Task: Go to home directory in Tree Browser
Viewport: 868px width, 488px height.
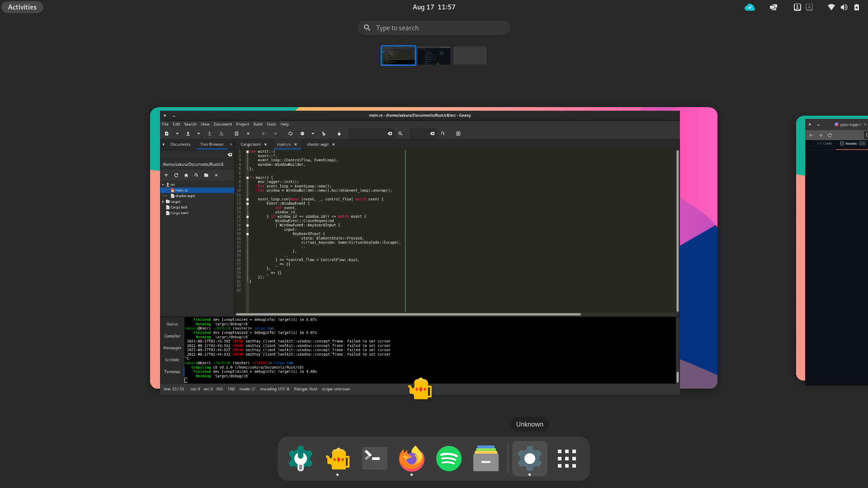Action: click(x=186, y=175)
